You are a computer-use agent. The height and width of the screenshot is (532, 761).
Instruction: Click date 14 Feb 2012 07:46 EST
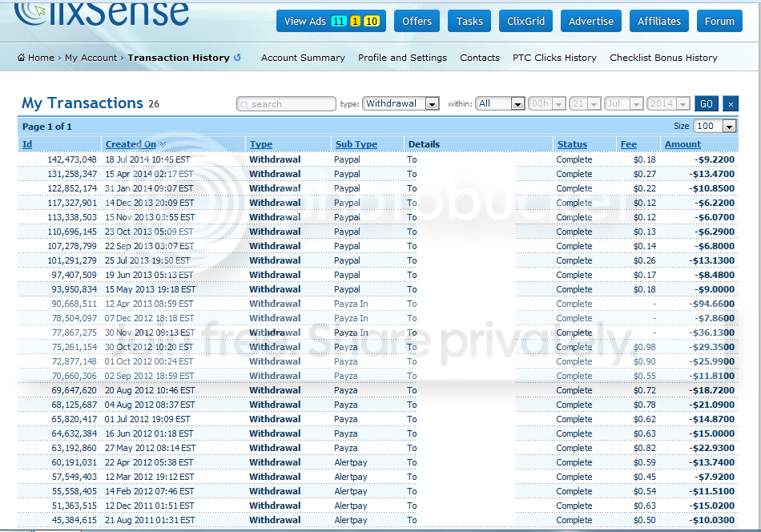pos(150,491)
